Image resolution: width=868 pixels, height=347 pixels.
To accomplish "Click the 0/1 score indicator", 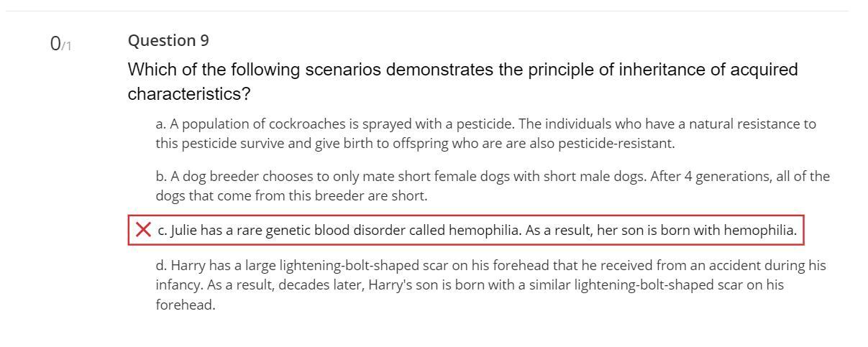I will 60,45.
